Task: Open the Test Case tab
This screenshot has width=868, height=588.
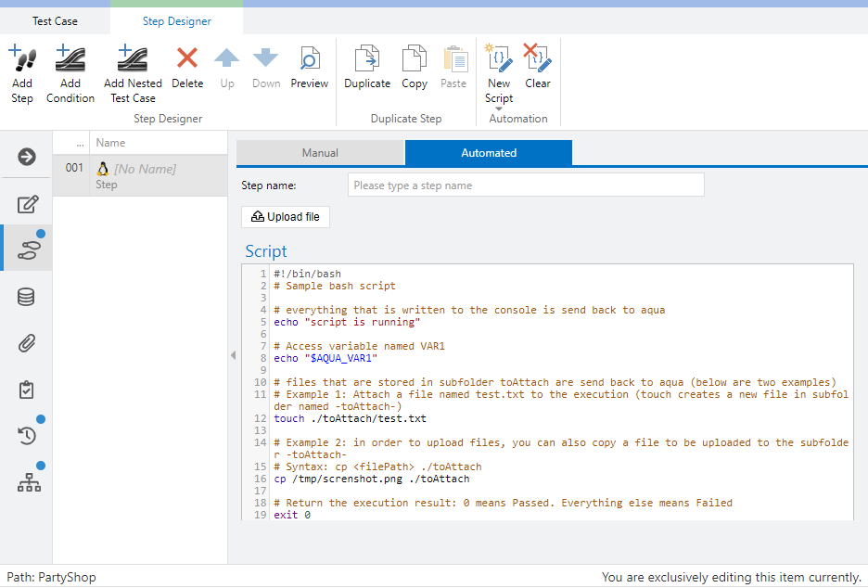Action: tap(56, 20)
